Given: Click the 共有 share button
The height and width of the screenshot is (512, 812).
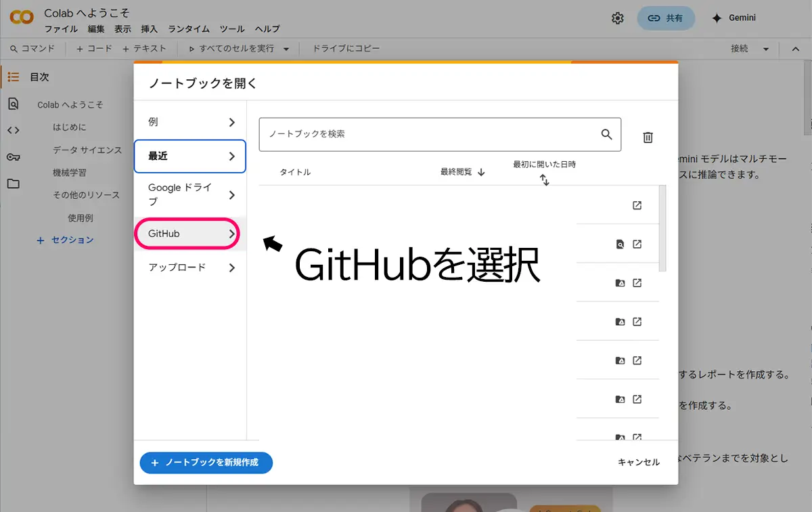Looking at the screenshot, I should click(666, 18).
